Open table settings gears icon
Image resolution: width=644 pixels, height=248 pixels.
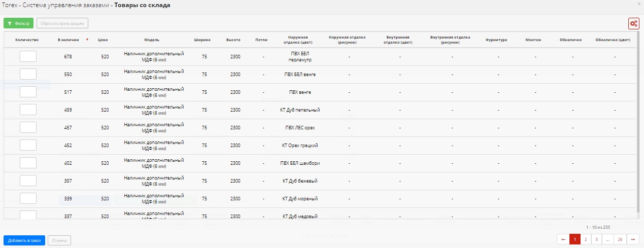(x=633, y=23)
